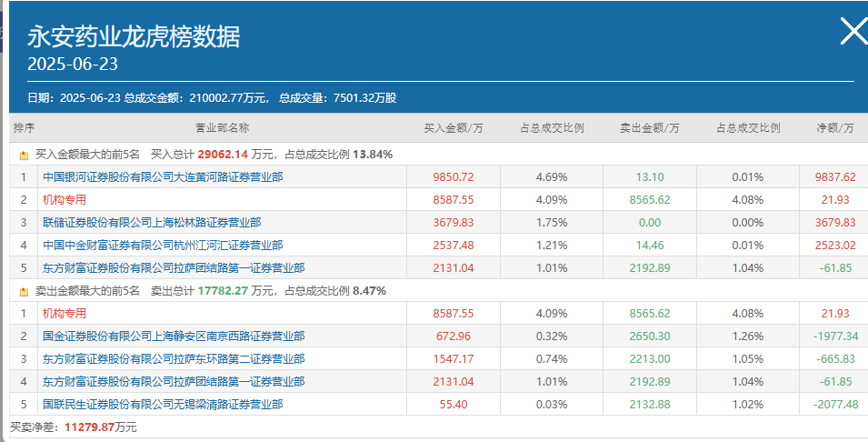Click the buy amount 1547.17 cell
Image resolution: width=868 pixels, height=442 pixels.
pos(454,359)
